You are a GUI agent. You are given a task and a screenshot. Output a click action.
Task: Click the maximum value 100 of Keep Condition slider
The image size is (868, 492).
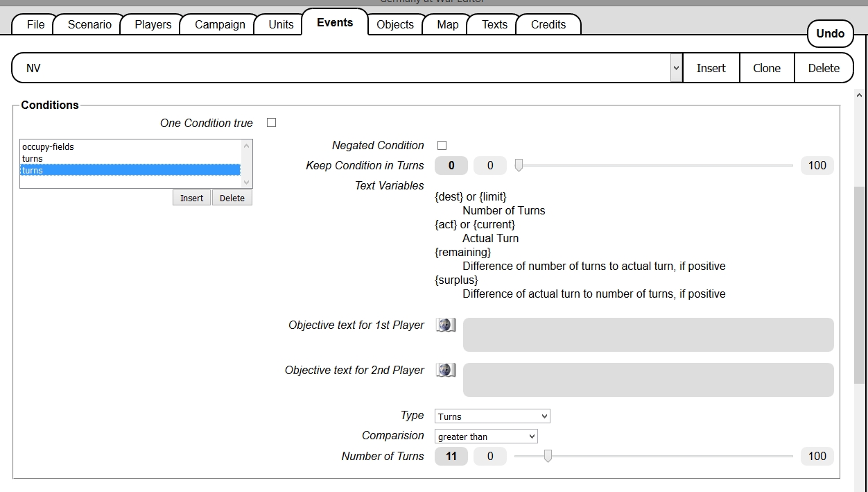(x=817, y=165)
